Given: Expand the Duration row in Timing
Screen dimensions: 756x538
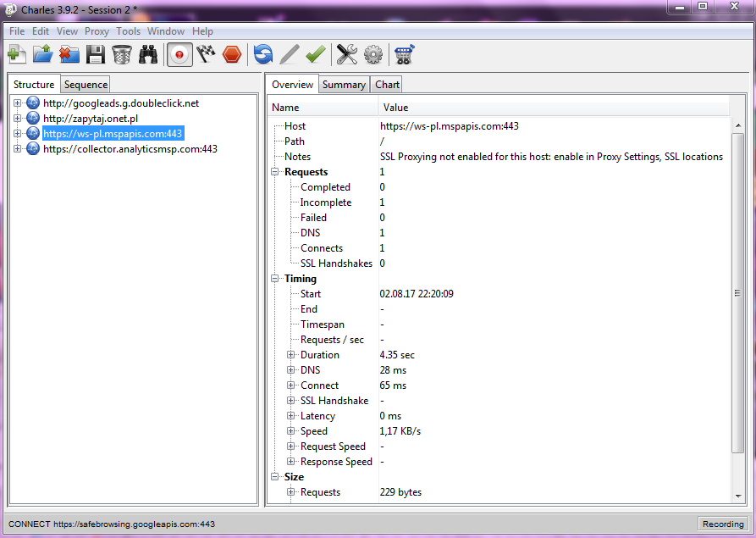Looking at the screenshot, I should [x=291, y=355].
